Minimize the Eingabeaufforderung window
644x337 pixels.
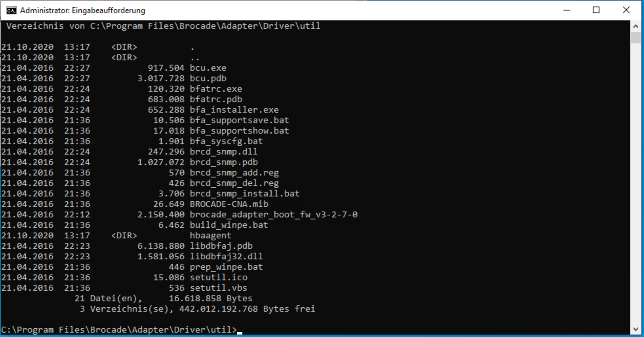tap(566, 10)
